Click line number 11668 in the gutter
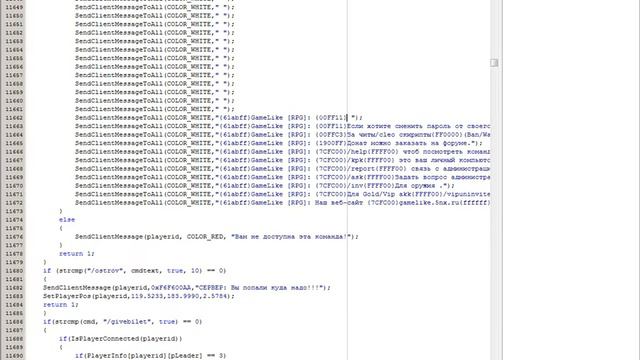 14,169
